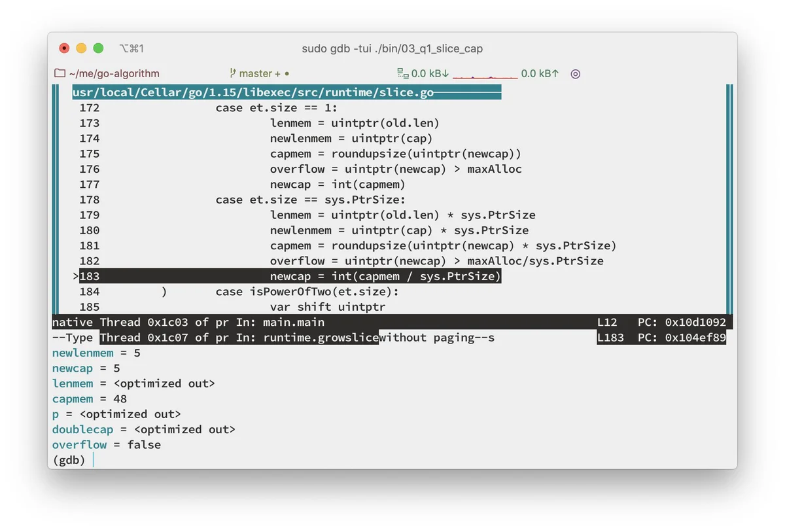The width and height of the screenshot is (785, 532).
Task: Click line 172 case et.size == 1
Action: 277,107
